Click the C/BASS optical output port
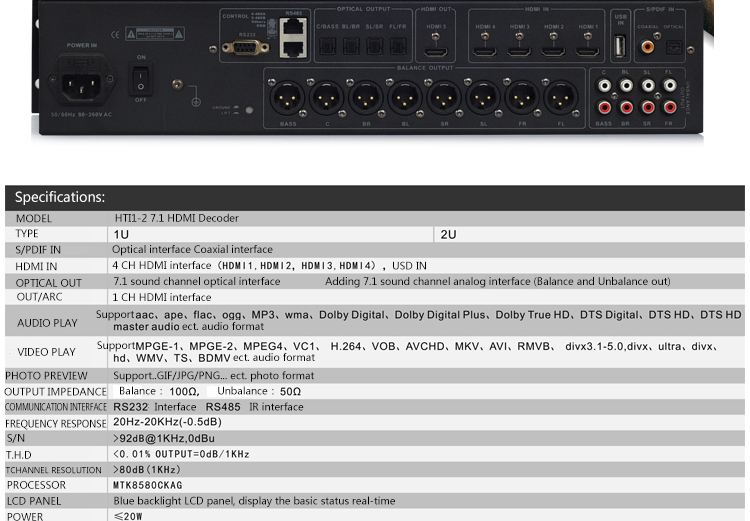 pyautogui.click(x=328, y=46)
